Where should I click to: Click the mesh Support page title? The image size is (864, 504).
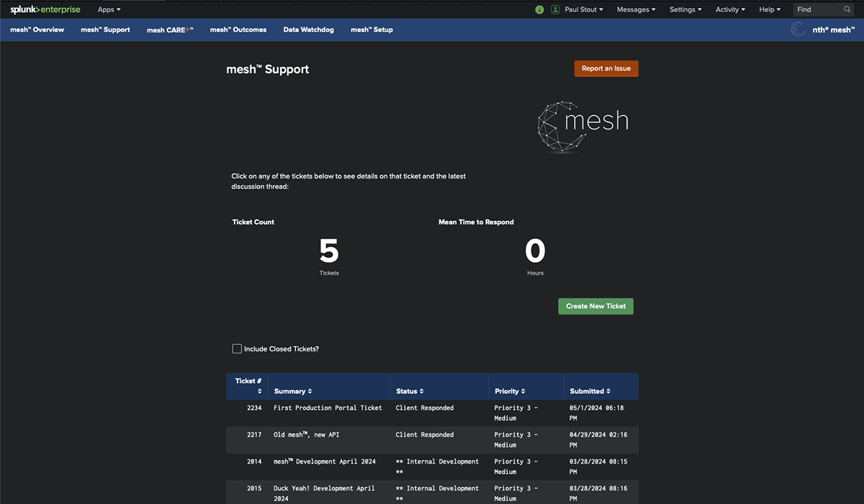pyautogui.click(x=268, y=69)
